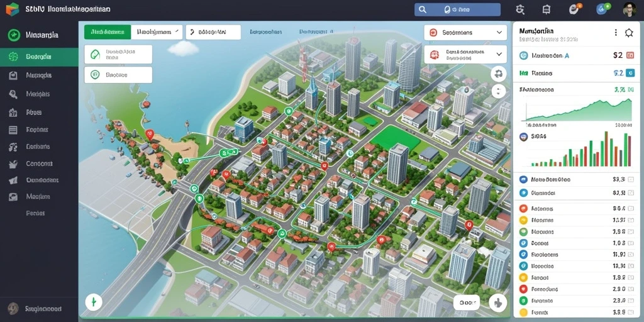This screenshot has height=322, width=644.
Task: Click the user profile avatar in top bar
Action: [630, 9]
